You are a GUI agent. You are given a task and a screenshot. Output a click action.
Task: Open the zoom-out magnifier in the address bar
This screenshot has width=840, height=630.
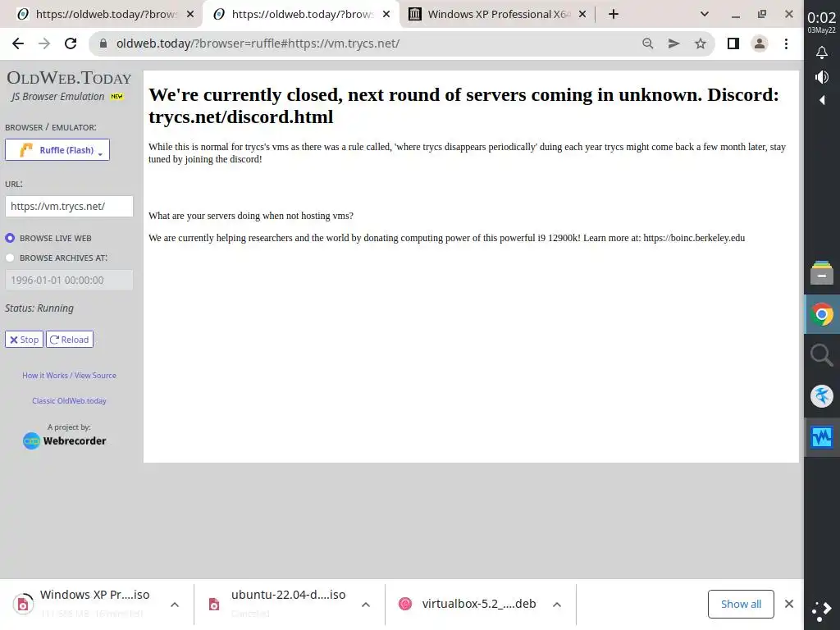pyautogui.click(x=648, y=43)
